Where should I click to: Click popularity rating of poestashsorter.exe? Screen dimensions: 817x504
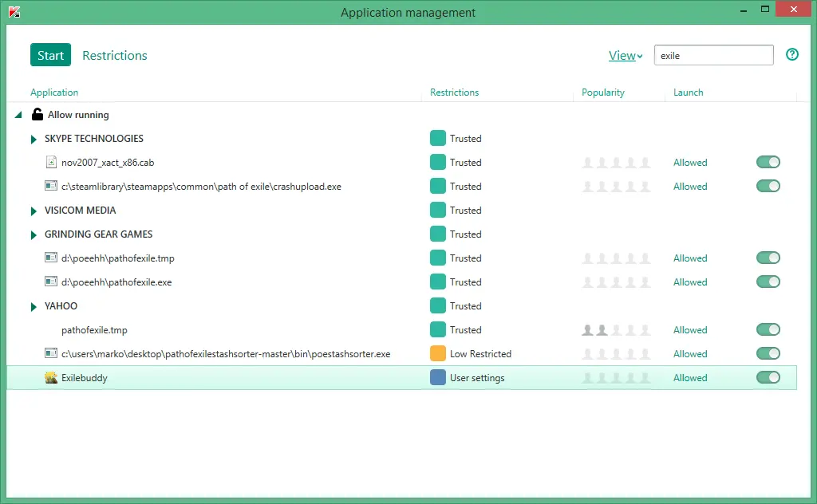617,354
